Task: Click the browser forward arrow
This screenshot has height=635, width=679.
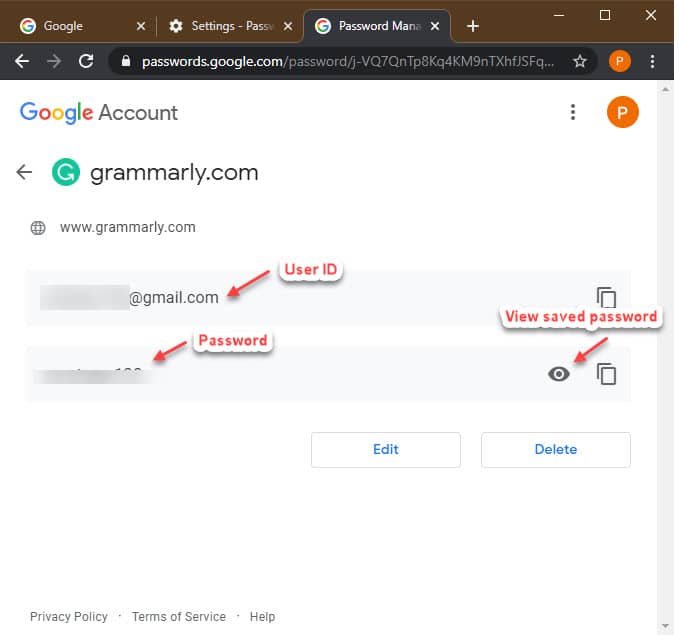Action: point(54,62)
